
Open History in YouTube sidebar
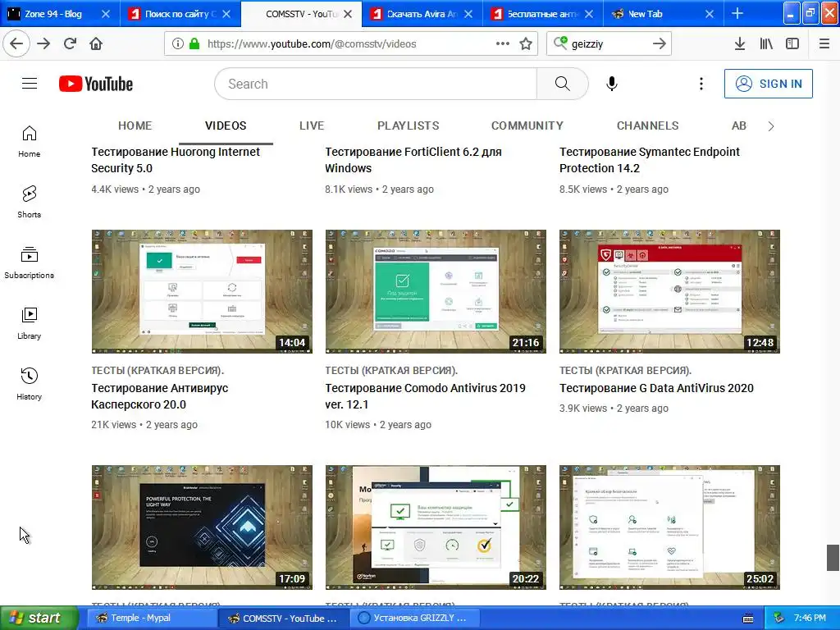tap(29, 384)
